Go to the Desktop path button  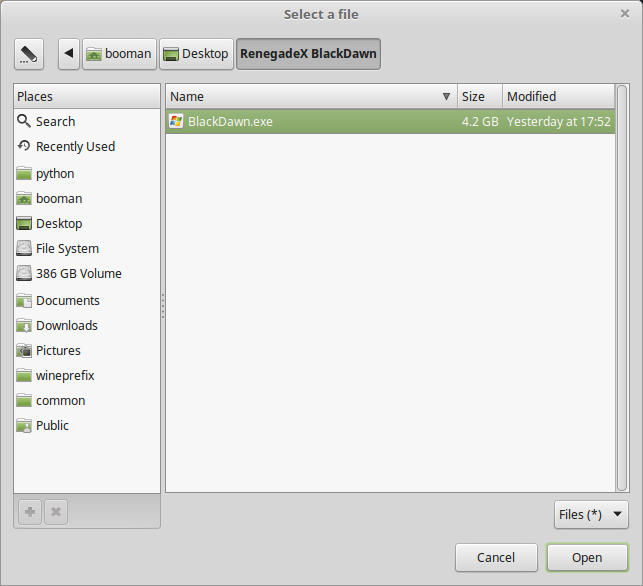coord(196,54)
